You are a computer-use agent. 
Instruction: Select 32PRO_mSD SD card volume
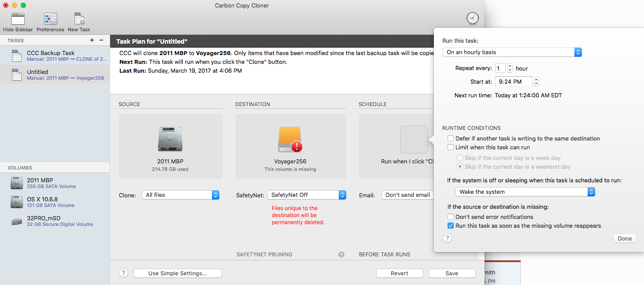click(x=55, y=221)
